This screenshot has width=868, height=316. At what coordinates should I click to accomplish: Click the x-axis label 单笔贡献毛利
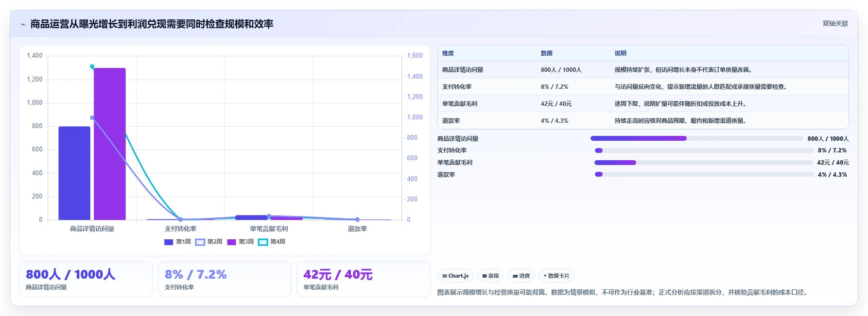pyautogui.click(x=269, y=229)
